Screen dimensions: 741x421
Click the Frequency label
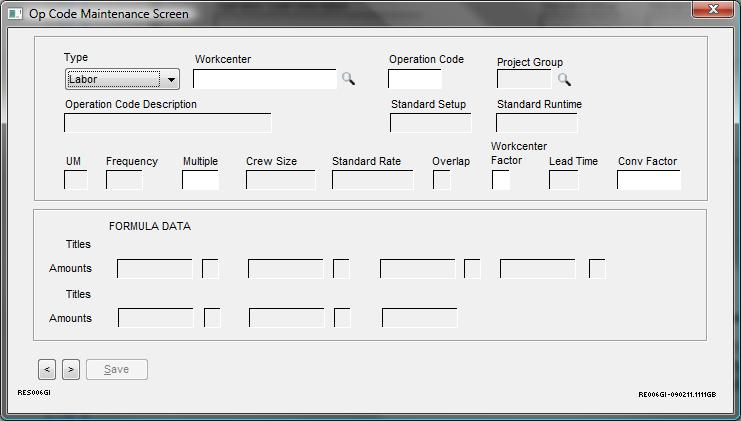(x=132, y=161)
